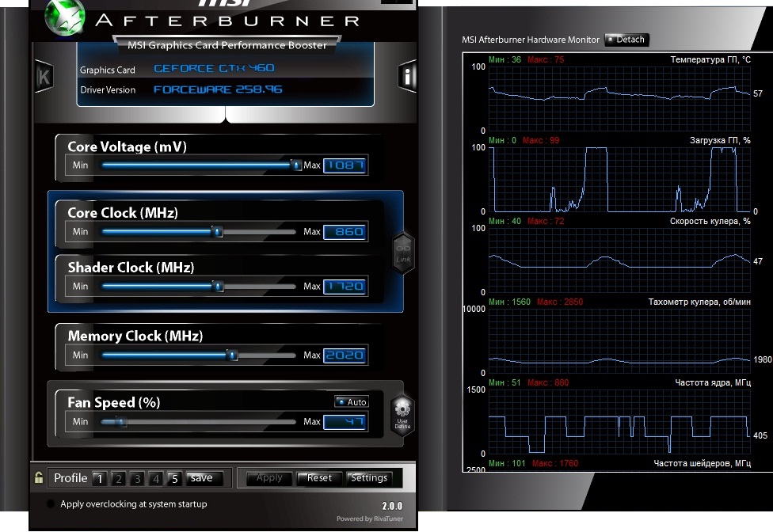Open the information i button
The height and width of the screenshot is (532, 773).
[x=408, y=76]
